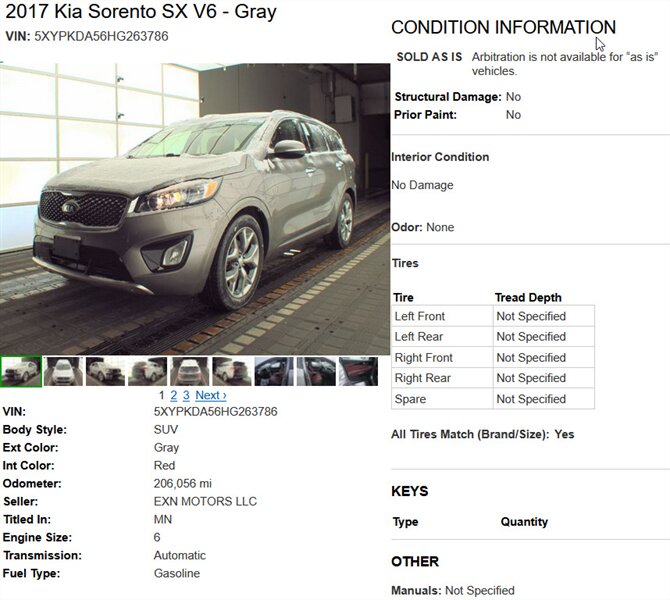View the third photo thumbnail
This screenshot has width=670, height=600.
point(105,371)
